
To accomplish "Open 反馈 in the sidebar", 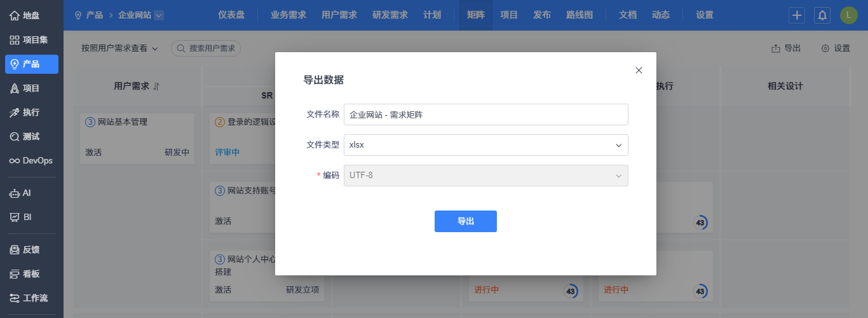I will click(31, 250).
